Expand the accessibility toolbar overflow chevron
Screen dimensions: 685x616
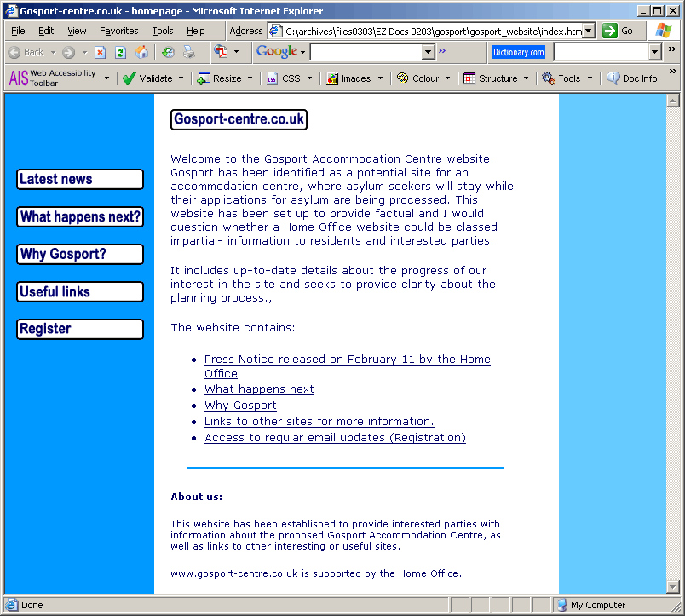(x=673, y=72)
